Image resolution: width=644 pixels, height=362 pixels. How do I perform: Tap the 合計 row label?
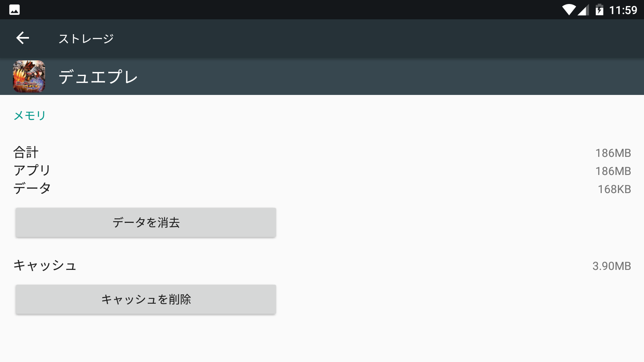(x=26, y=152)
